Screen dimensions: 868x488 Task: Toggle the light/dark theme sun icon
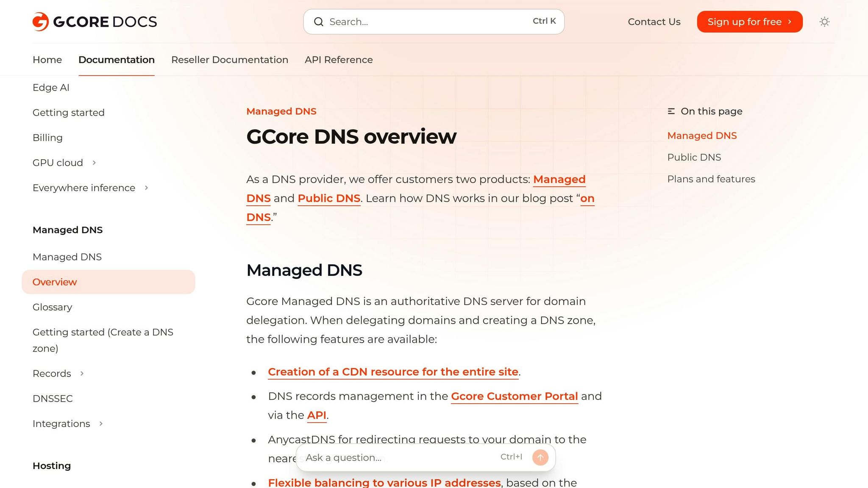(x=824, y=22)
